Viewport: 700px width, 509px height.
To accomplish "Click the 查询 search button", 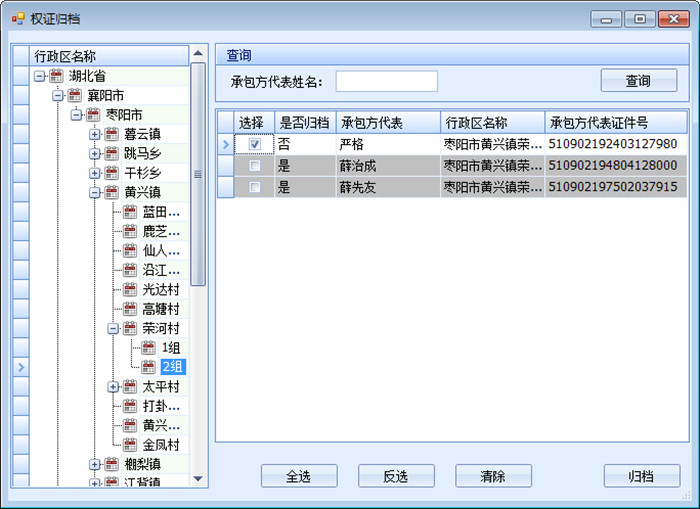I will 639,81.
